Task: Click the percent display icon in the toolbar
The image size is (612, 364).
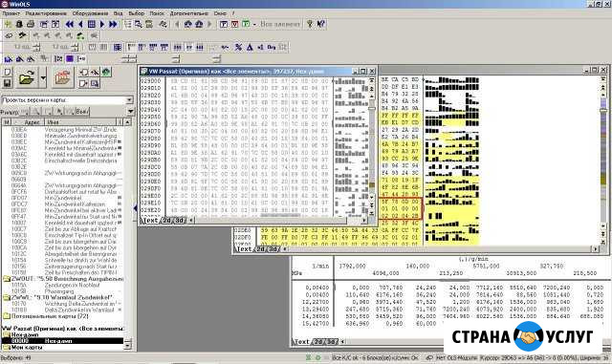Action: click(238, 47)
